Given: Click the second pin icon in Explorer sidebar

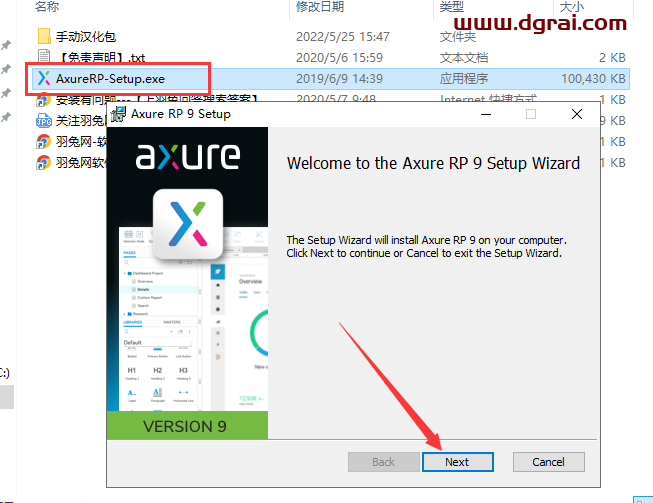Looking at the screenshot, I should [x=6, y=69].
